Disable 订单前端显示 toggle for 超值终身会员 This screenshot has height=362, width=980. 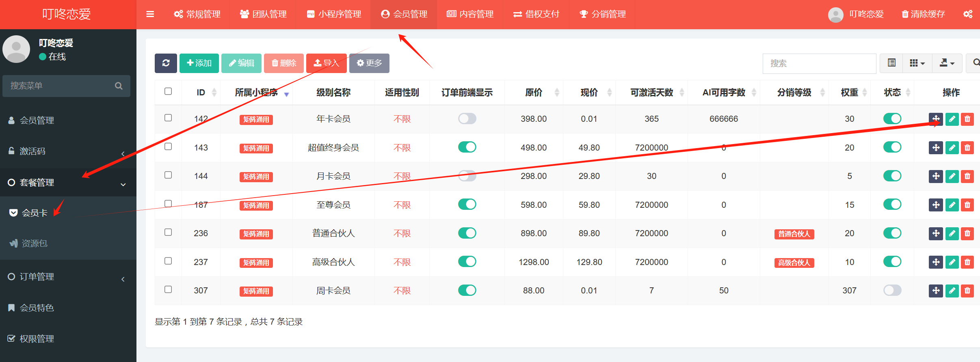[x=467, y=147]
